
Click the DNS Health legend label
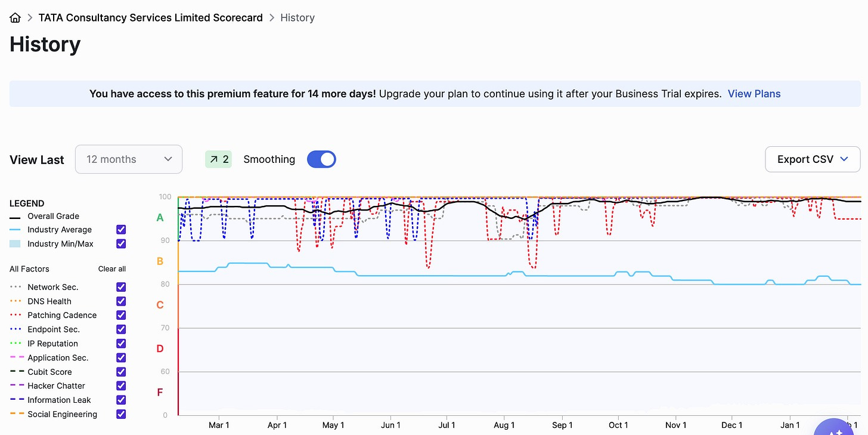click(49, 301)
